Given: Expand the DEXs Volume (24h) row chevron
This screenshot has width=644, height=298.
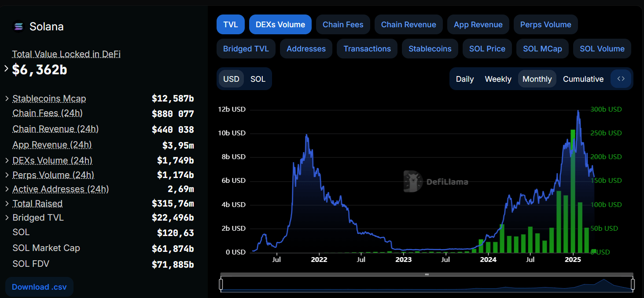Looking at the screenshot, I should point(7,160).
